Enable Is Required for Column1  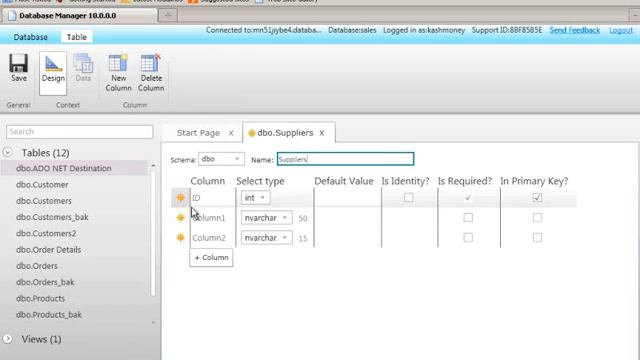468,218
